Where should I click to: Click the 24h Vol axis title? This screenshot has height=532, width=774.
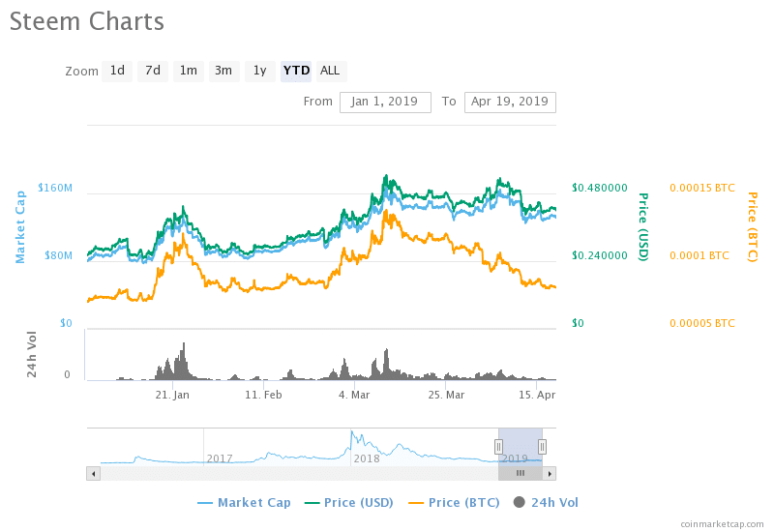pos(32,354)
